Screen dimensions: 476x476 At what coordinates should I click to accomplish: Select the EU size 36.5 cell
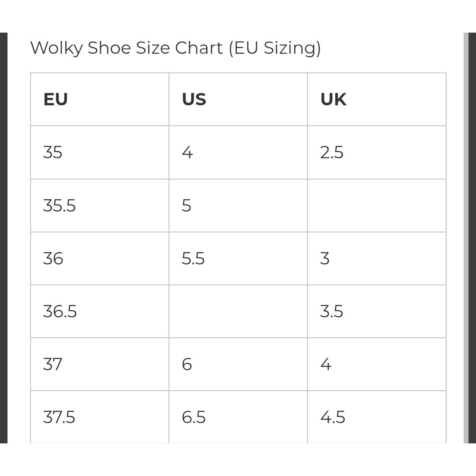click(100, 311)
